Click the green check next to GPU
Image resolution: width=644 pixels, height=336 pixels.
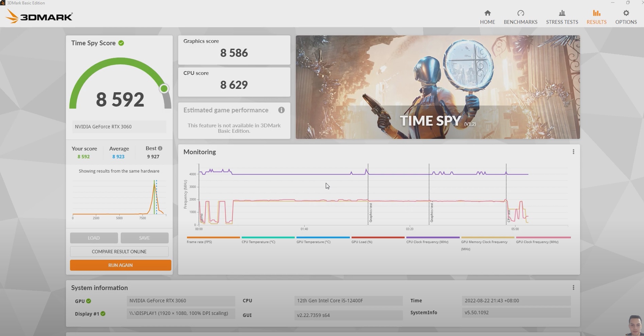pyautogui.click(x=89, y=301)
